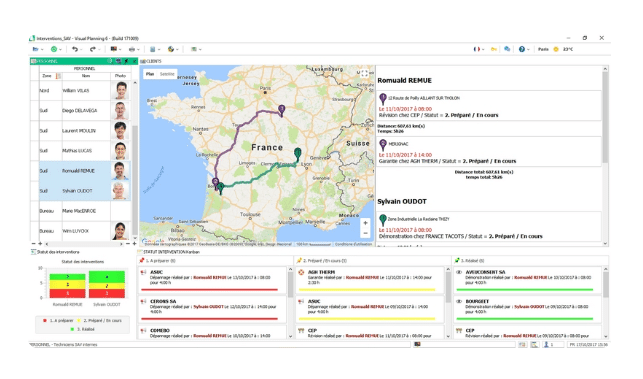Toggle the 1. A préparer legend entry
This screenshot has width=643, height=379.
click(58, 321)
